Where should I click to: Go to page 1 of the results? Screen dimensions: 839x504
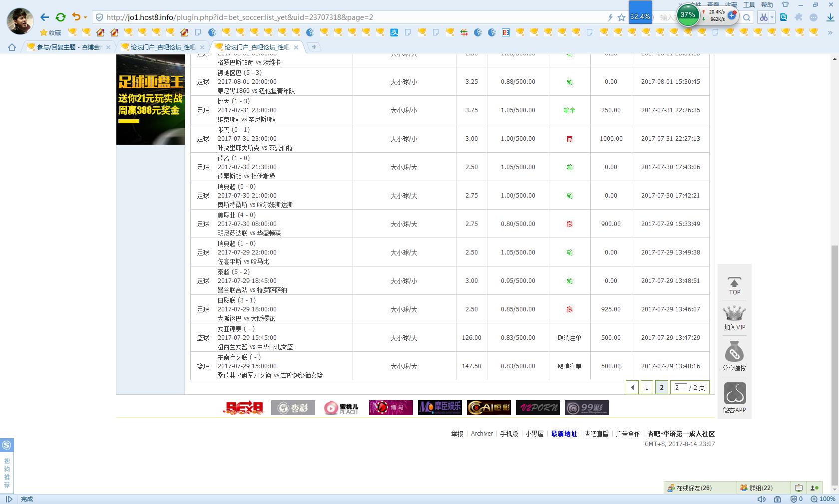[647, 387]
